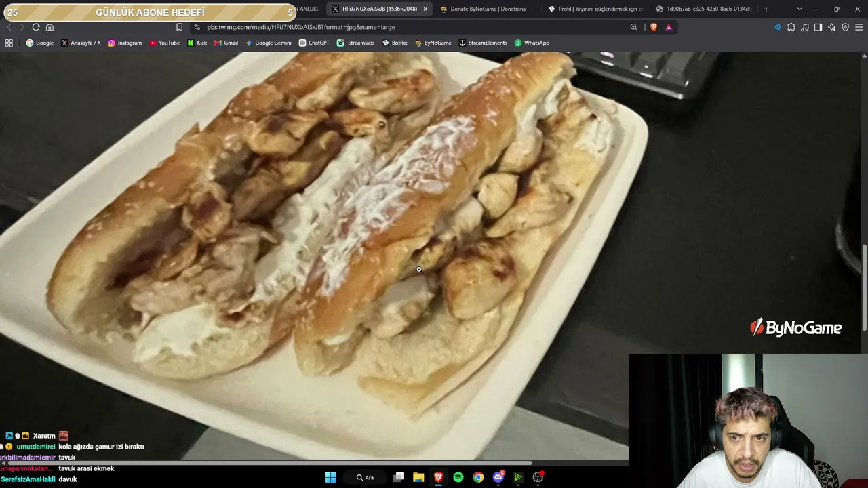Open the Gmail bookmark

[226, 43]
